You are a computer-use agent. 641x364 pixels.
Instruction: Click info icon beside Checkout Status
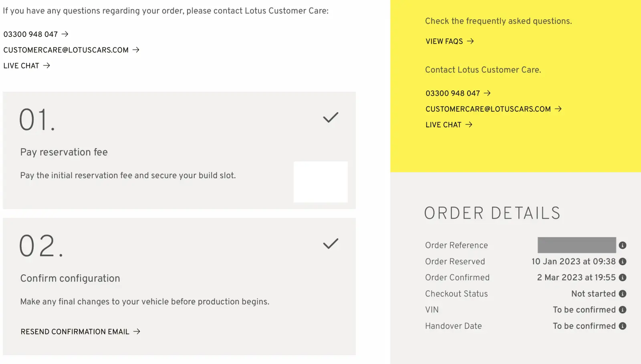click(622, 294)
